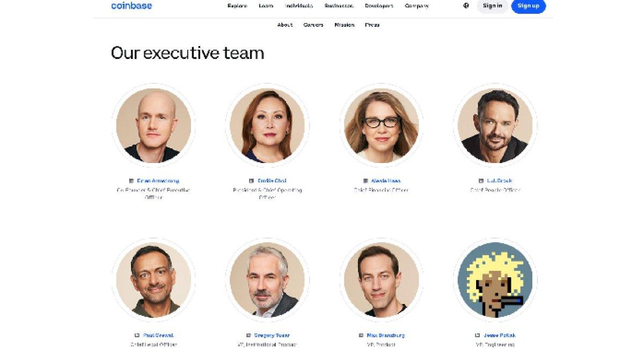Viewport: 644px width, 362px height.
Task: Click the icon beside Paul Grewal
Action: tap(137, 335)
